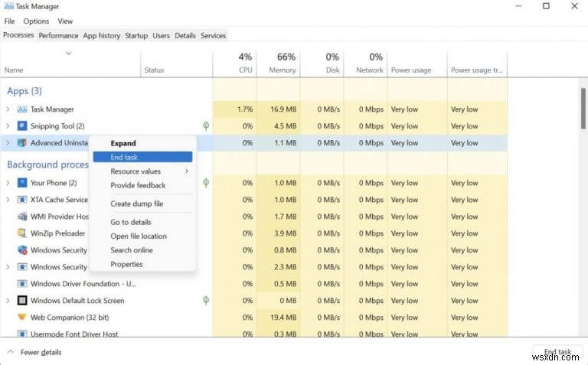Click the Snipping Tool process icon
Screen dimensions: 588x365
click(22, 126)
